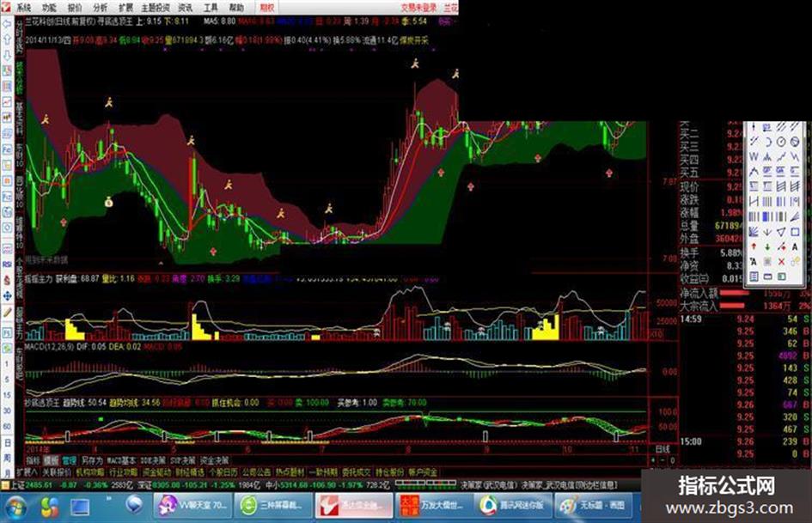Select the eraser tool in drawing palette
The image size is (812, 523).
pos(795,262)
